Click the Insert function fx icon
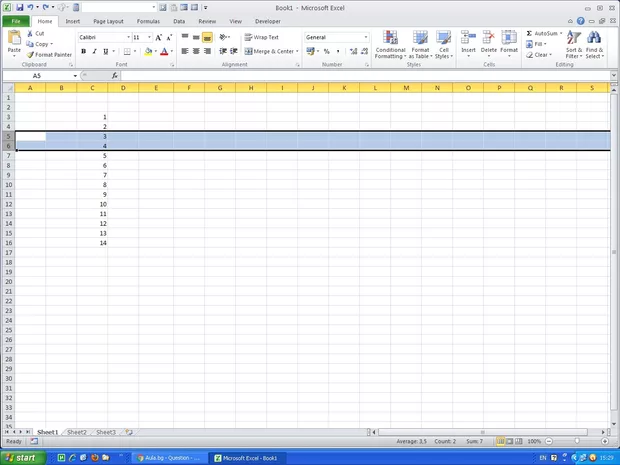This screenshot has width=620, height=465. 114,75
